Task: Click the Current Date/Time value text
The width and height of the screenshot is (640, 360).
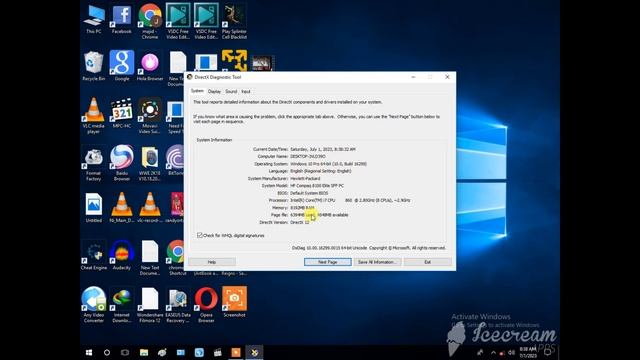Action: coord(323,149)
